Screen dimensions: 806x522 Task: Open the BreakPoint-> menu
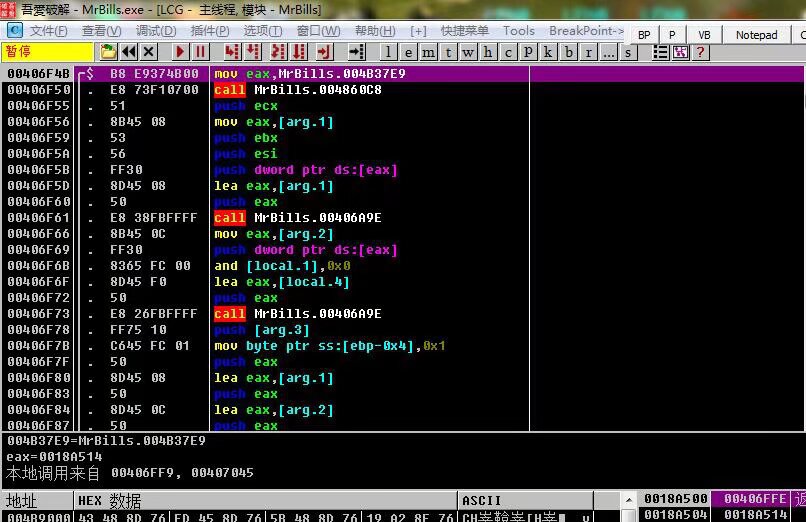coord(586,31)
